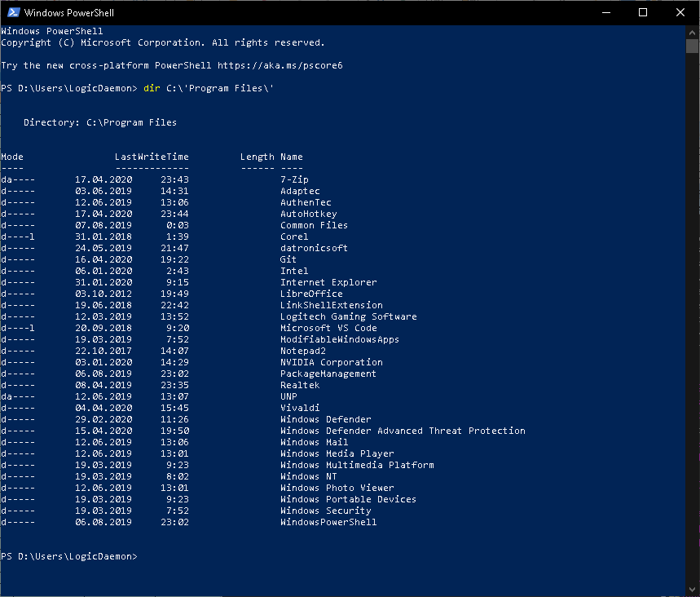Image resolution: width=700 pixels, height=597 pixels.
Task: Select the 7-Zip directory entry
Action: point(293,179)
